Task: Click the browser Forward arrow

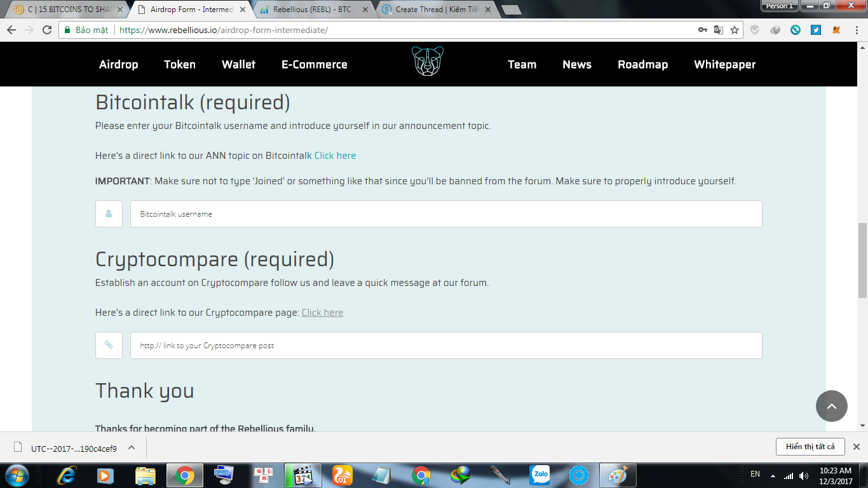Action: pyautogui.click(x=29, y=30)
